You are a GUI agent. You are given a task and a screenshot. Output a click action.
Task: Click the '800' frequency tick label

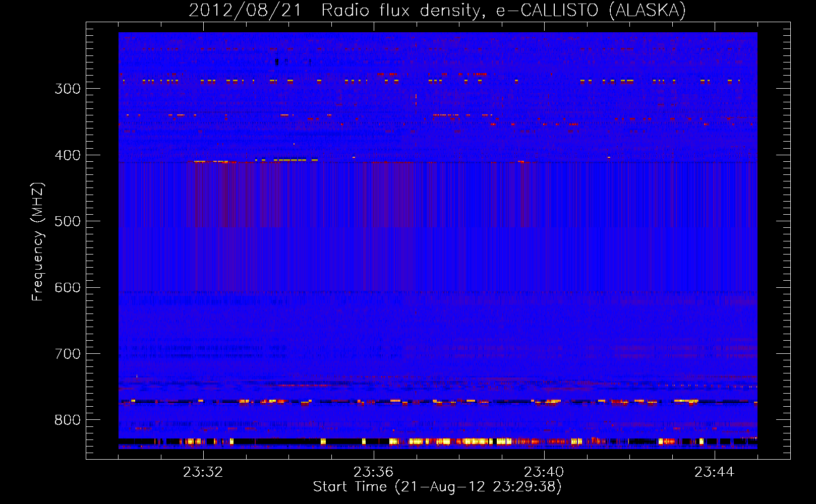(68, 420)
